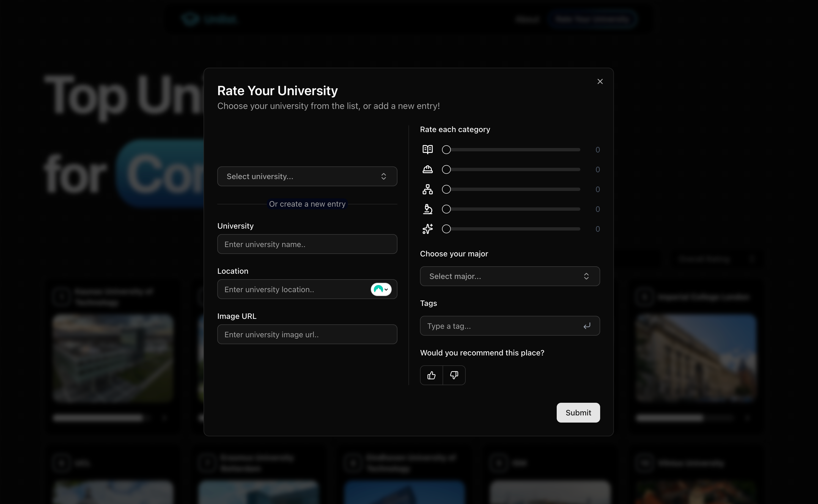Close the Rate Your University dialog
The image size is (818, 504).
[600, 82]
